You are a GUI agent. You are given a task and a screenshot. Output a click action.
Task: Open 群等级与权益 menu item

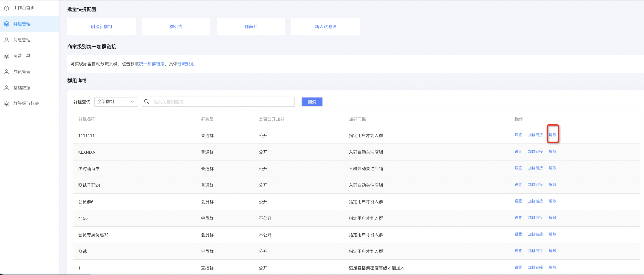tap(26, 103)
